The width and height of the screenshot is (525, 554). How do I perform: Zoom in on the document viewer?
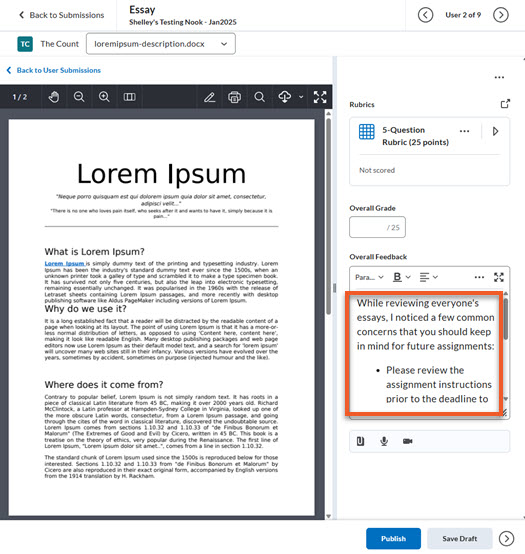(104, 97)
